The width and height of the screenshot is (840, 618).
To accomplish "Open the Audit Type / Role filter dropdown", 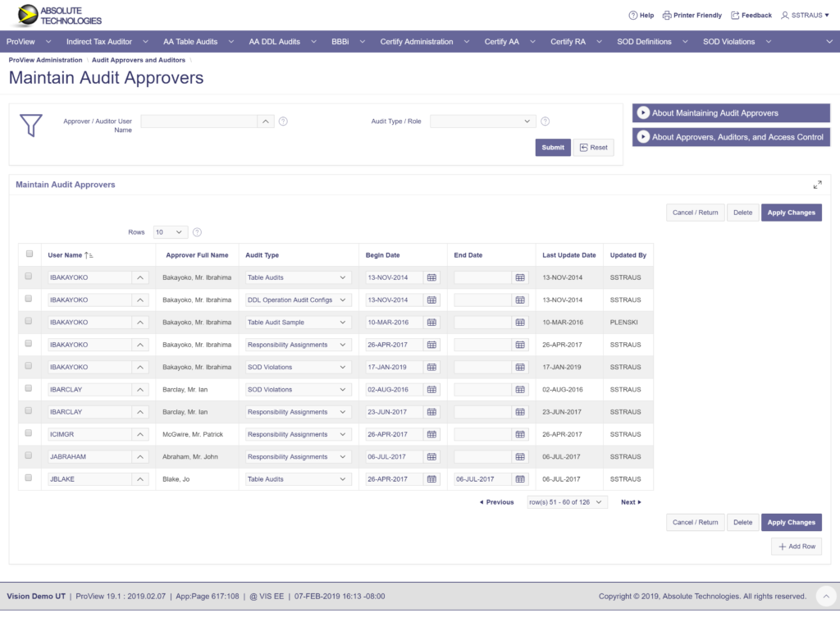I will (482, 121).
